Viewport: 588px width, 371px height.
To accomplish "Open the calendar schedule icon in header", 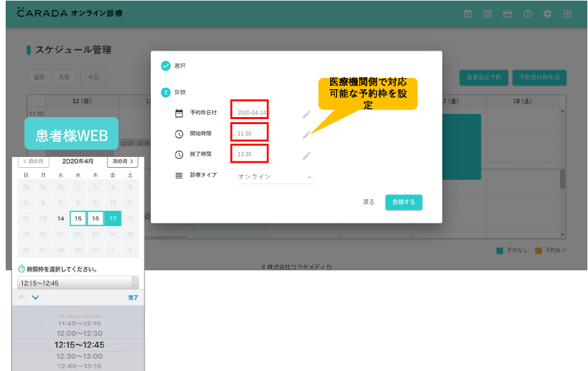I will click(x=468, y=14).
